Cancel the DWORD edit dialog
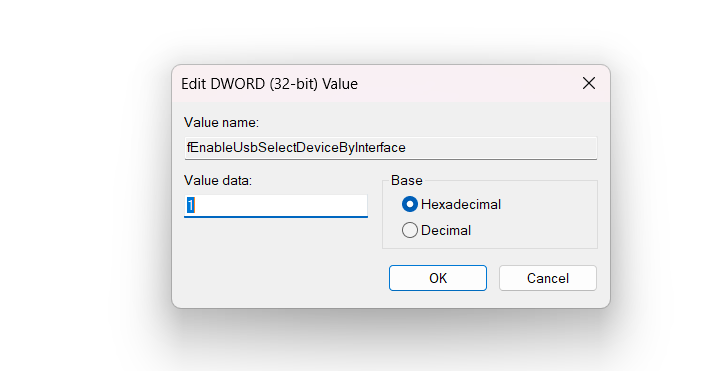This screenshot has height=371, width=710. [548, 278]
